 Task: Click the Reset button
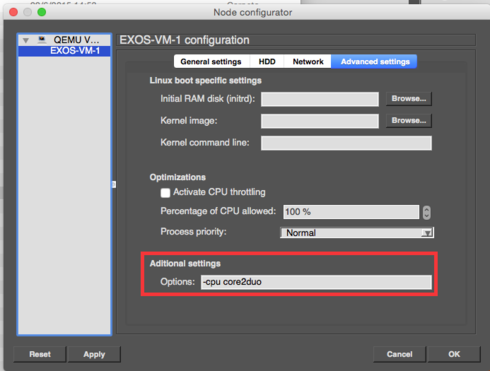coord(40,354)
